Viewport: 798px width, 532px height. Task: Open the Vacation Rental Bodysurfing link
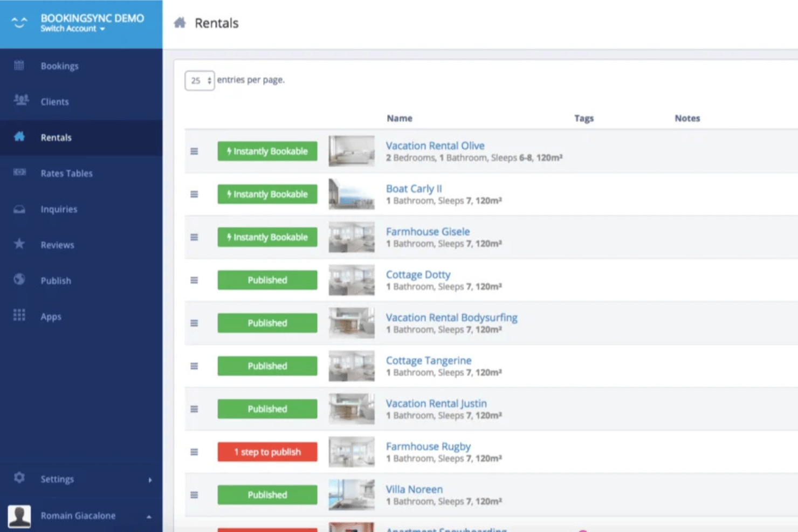[x=451, y=317]
